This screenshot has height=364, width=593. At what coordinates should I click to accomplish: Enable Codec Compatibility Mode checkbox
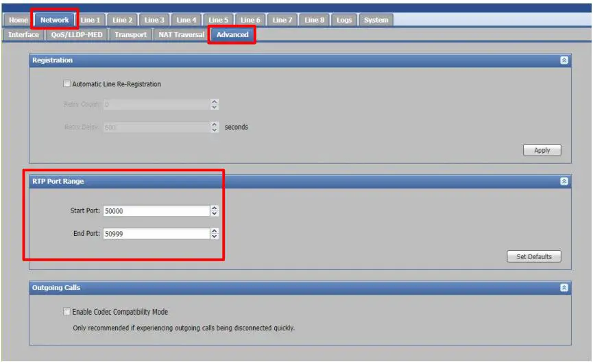(66, 311)
